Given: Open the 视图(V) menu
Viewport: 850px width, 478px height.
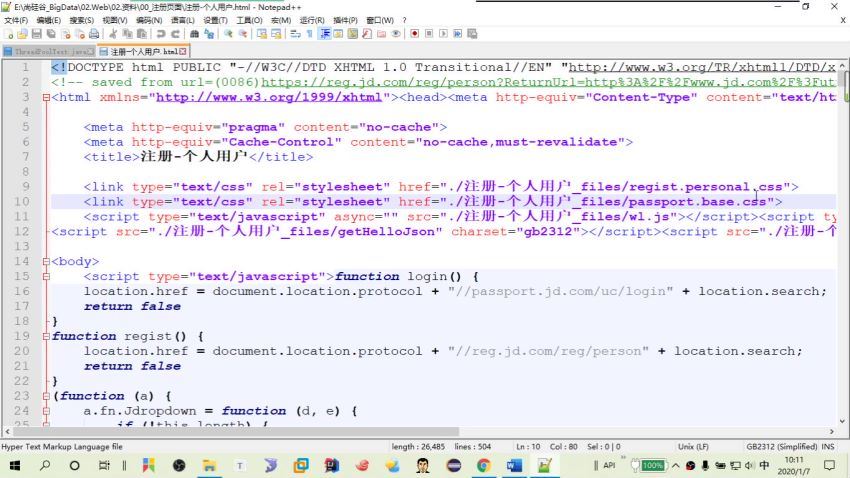Looking at the screenshot, I should pos(115,20).
